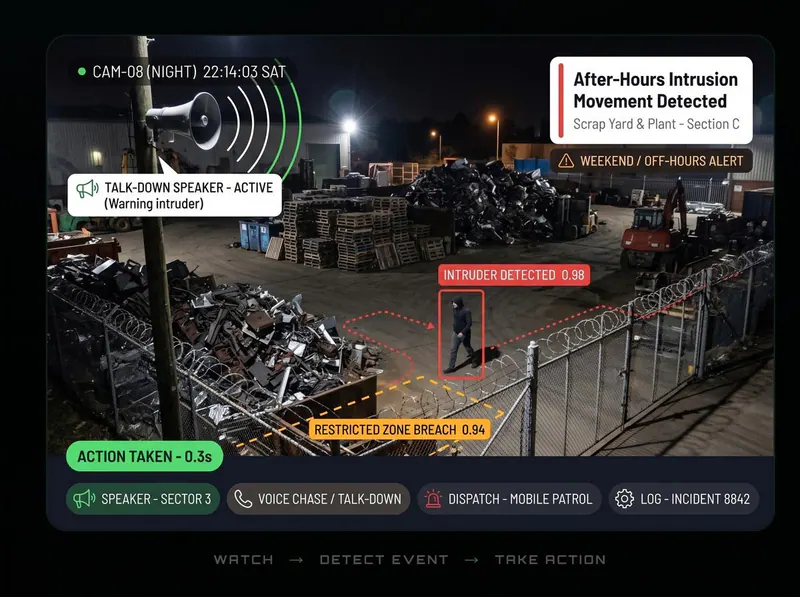Click the warning triangle in Weekend alert
The image size is (800, 597).
[x=566, y=161]
